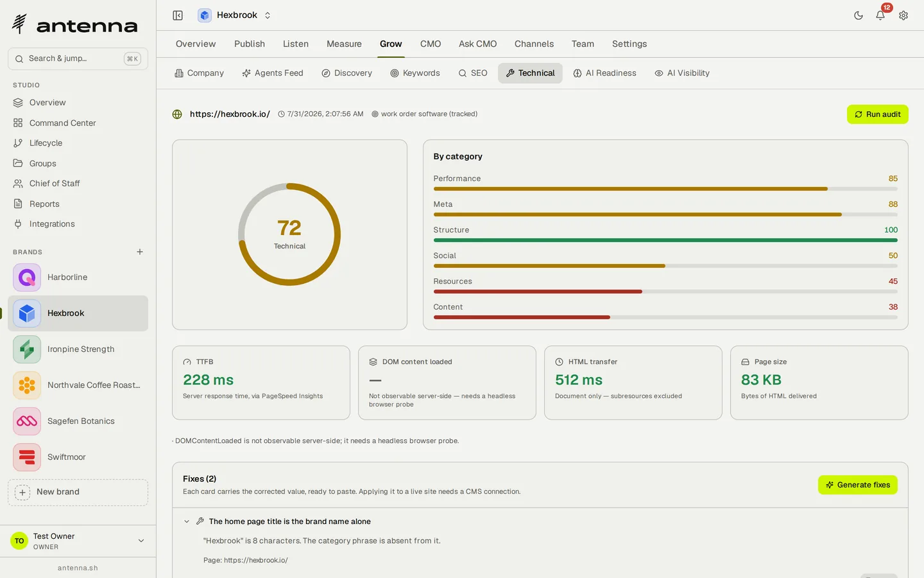Screen dimensions: 924x578
Task: Click the antenna logo
Action: click(74, 25)
